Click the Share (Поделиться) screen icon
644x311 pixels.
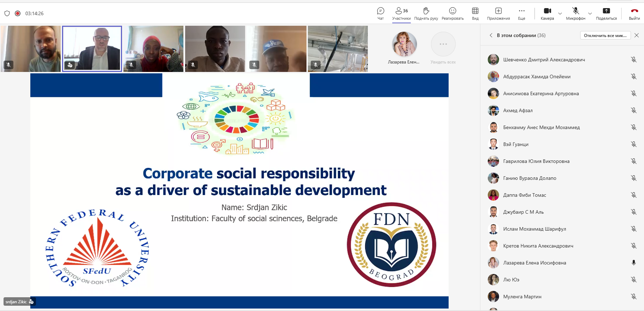pyautogui.click(x=606, y=11)
